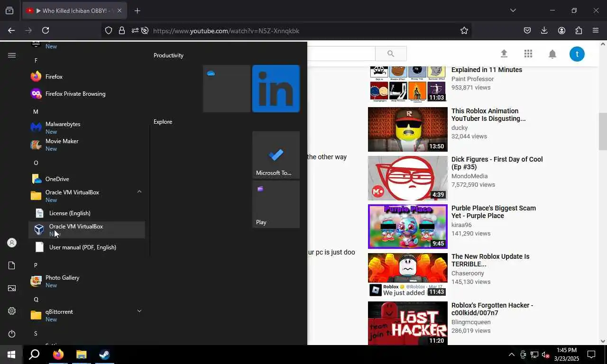Open Steam from the taskbar

click(105, 355)
